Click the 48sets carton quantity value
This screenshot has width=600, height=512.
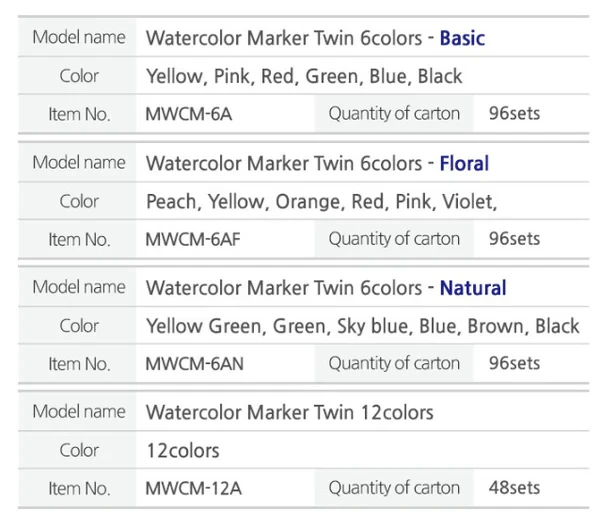click(x=514, y=489)
